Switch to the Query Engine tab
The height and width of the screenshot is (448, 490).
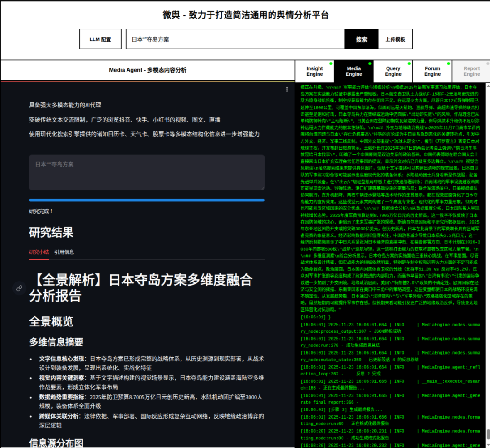point(393,71)
